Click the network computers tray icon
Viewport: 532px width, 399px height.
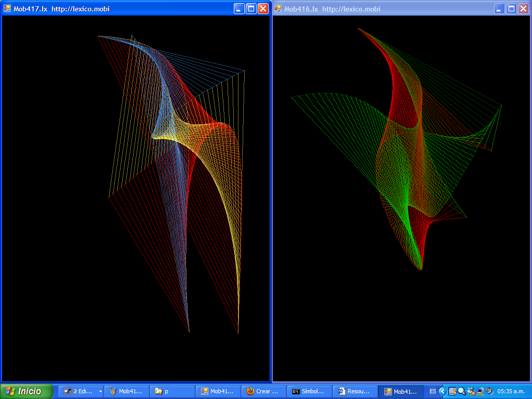tap(480, 391)
